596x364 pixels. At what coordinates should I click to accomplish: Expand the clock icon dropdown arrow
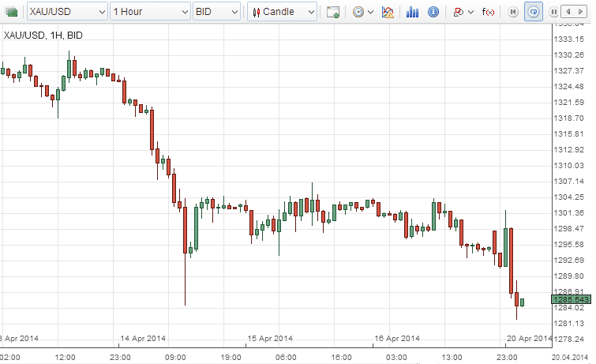tap(370, 12)
